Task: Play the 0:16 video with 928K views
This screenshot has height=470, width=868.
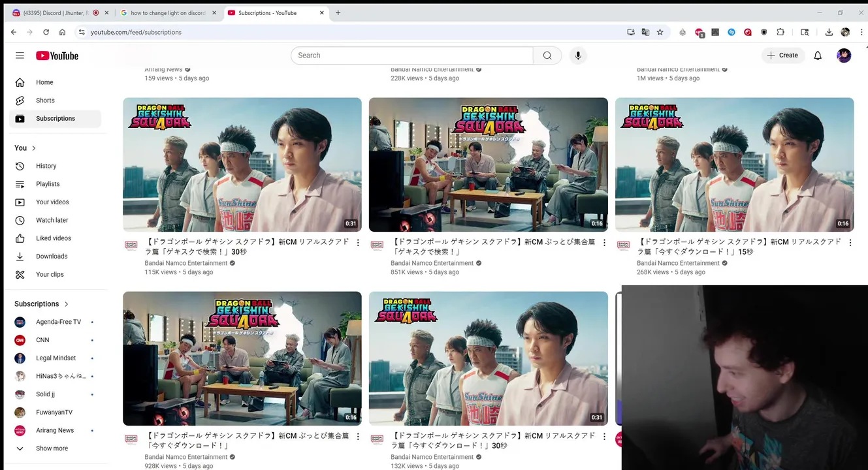Action: click(242, 358)
